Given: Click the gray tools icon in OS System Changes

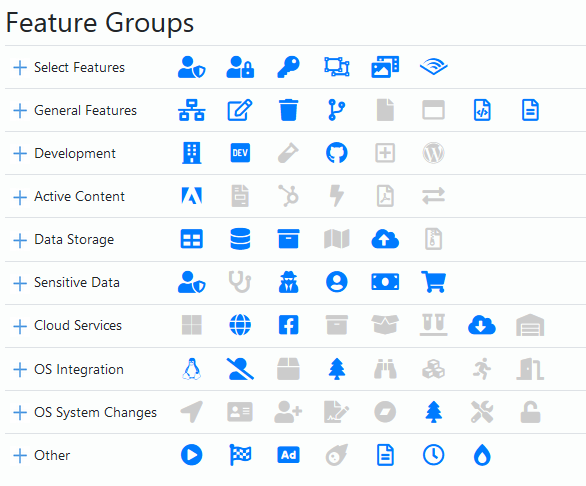Looking at the screenshot, I should pyautogui.click(x=482, y=412).
